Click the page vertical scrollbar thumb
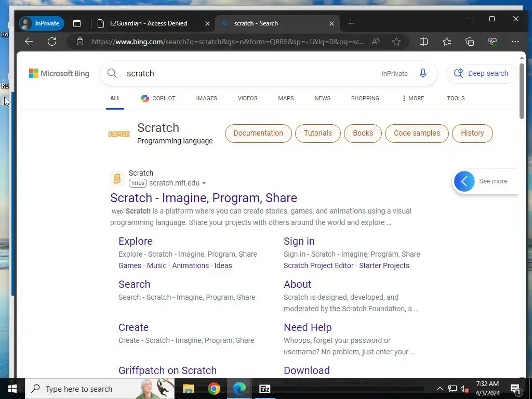 (x=522, y=91)
